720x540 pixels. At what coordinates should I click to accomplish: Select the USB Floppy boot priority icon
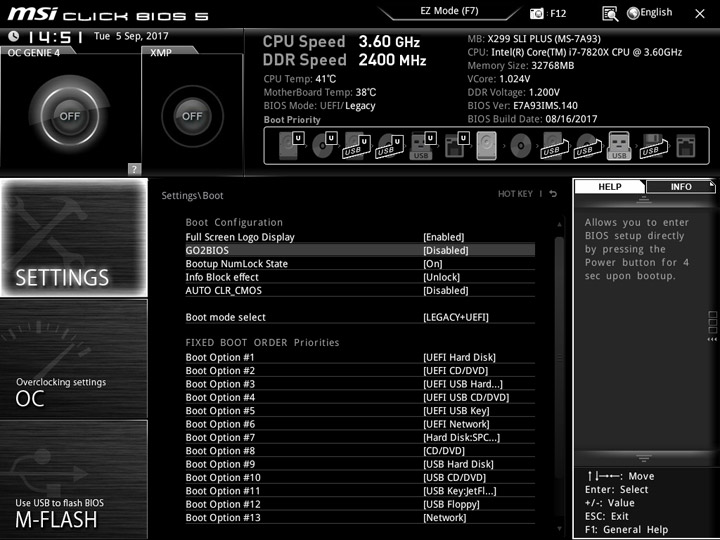point(654,146)
